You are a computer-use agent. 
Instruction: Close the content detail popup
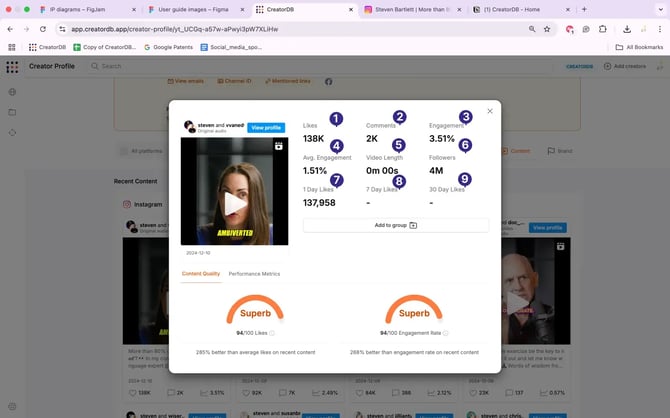(489, 111)
